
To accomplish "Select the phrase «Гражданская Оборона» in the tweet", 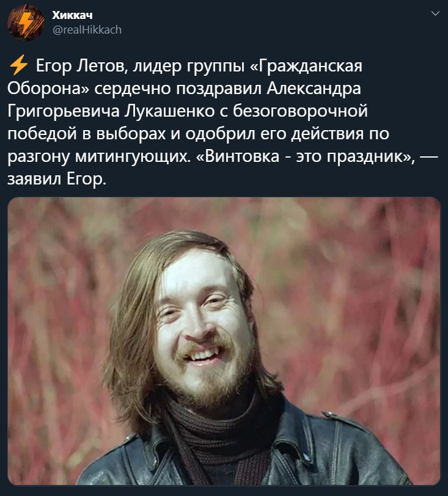I will click(x=185, y=77).
